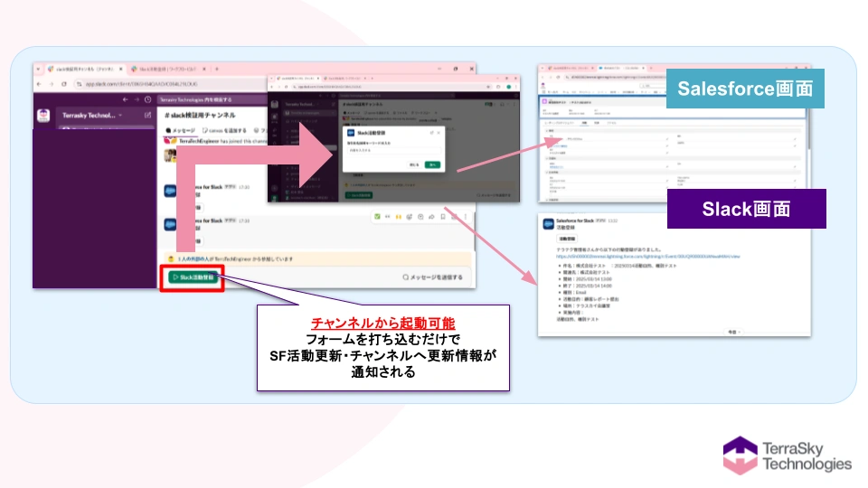
Task: Open the # slack検証用チャンネル channel title
Action: point(200,115)
